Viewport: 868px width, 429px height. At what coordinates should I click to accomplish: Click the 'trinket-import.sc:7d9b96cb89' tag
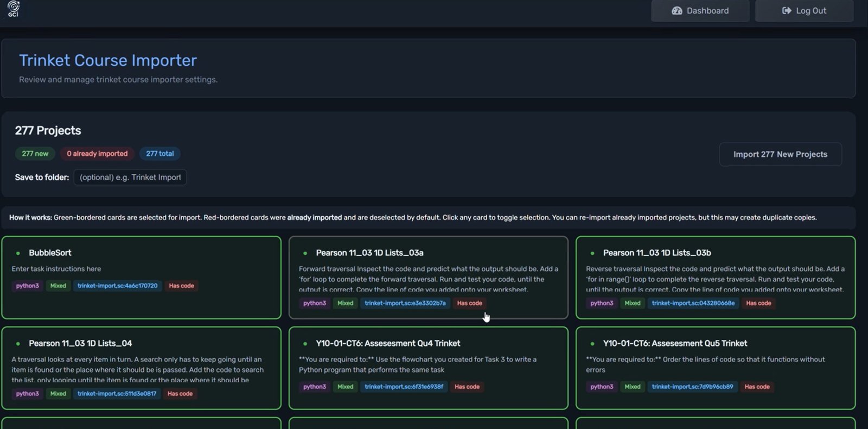(x=692, y=387)
